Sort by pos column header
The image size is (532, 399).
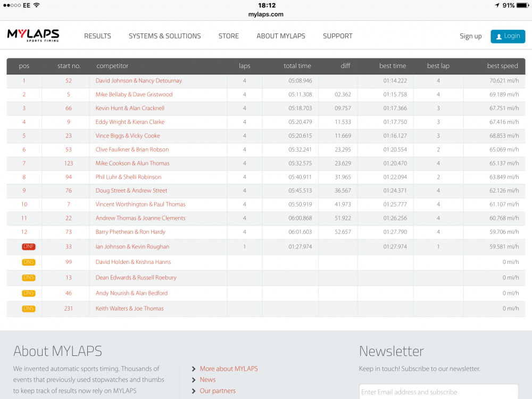pyautogui.click(x=24, y=66)
